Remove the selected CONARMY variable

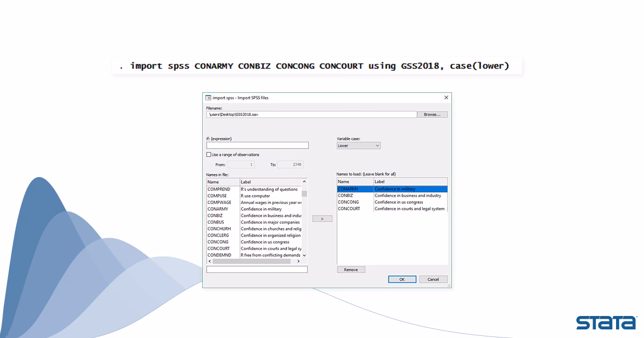(x=351, y=269)
